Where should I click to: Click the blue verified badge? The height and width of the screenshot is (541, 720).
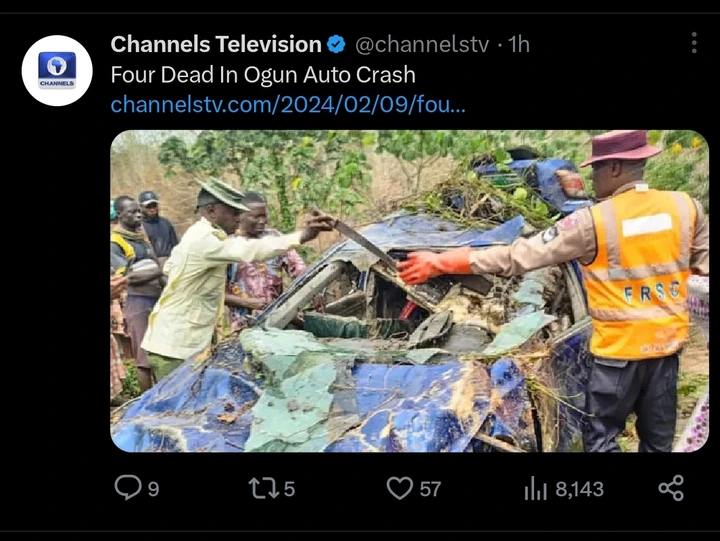(x=336, y=45)
